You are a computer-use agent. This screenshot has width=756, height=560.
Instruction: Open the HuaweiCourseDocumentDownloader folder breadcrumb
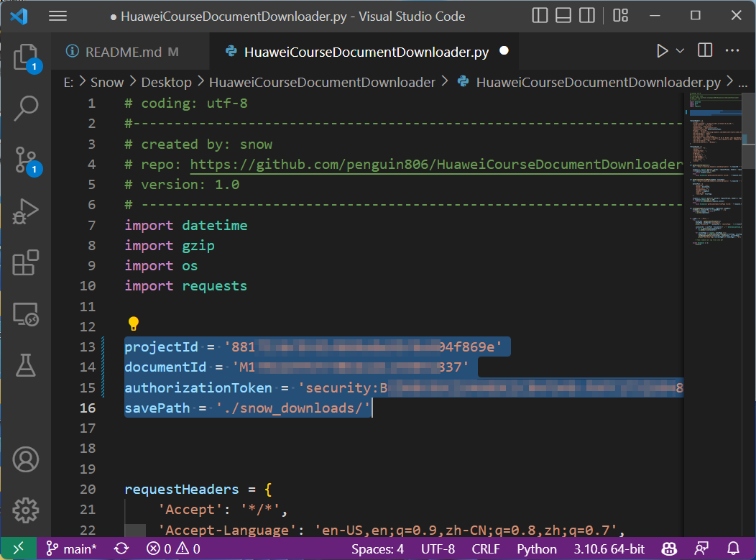(322, 83)
